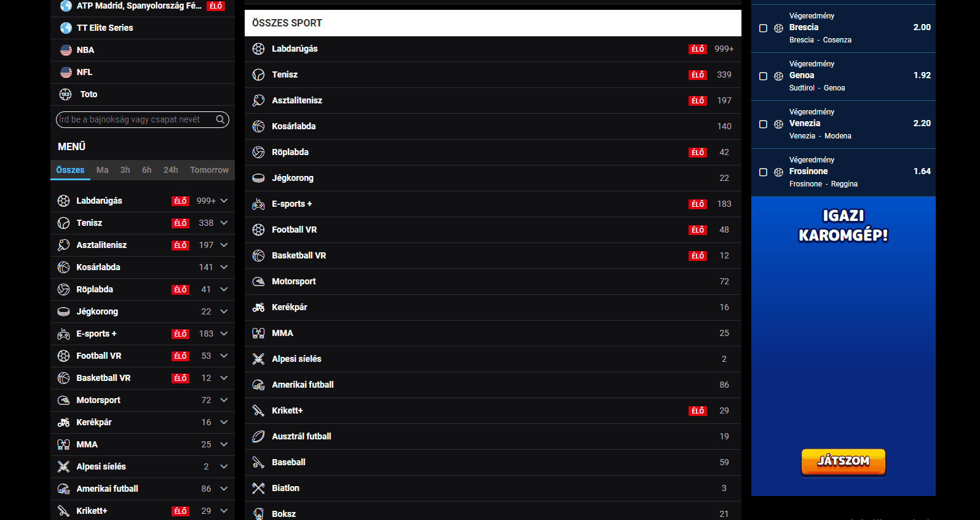
Task: Open the Asztalitenisz row in main list
Action: pos(492,100)
